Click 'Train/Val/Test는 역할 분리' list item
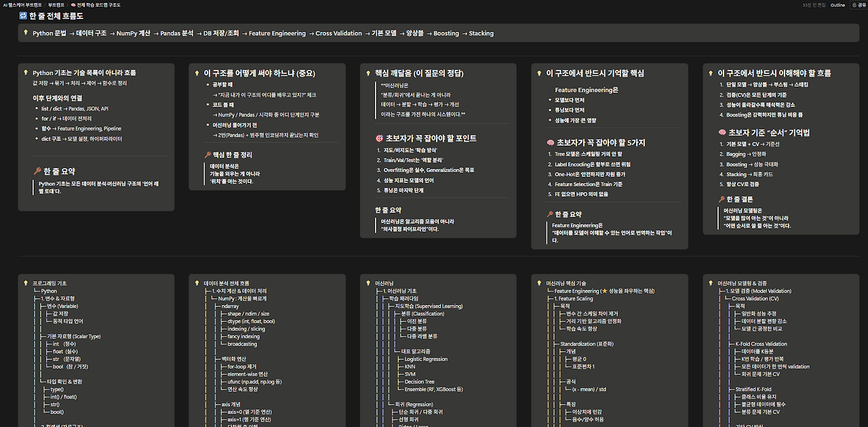Image resolution: width=868 pixels, height=427 pixels. [414, 160]
